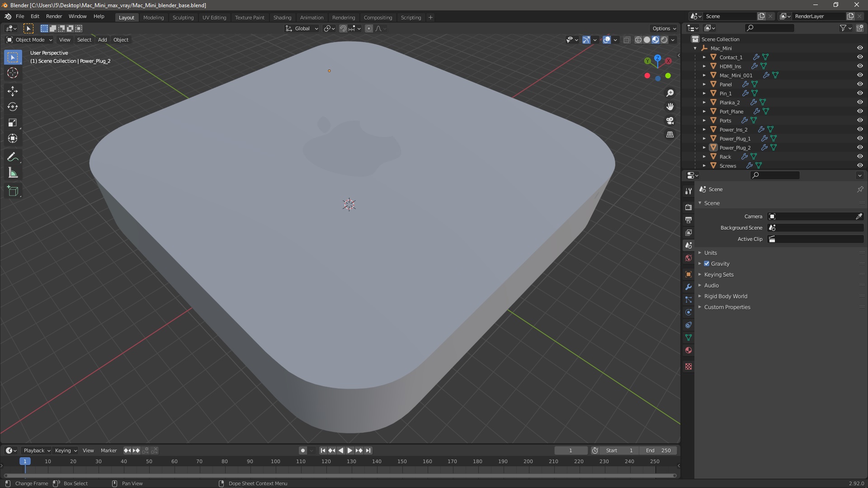Activate the Annotate pencil tool
The height and width of the screenshot is (488, 868).
coord(13,157)
